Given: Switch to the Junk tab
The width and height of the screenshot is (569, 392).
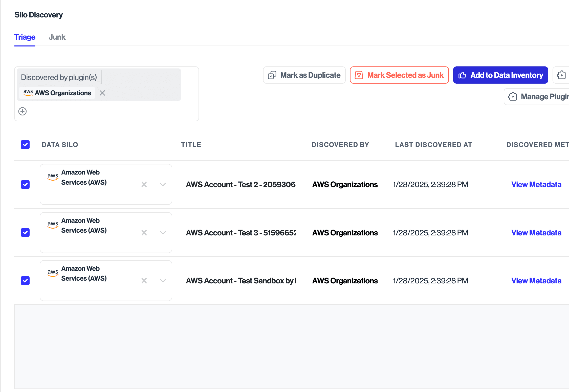Looking at the screenshot, I should (x=57, y=37).
